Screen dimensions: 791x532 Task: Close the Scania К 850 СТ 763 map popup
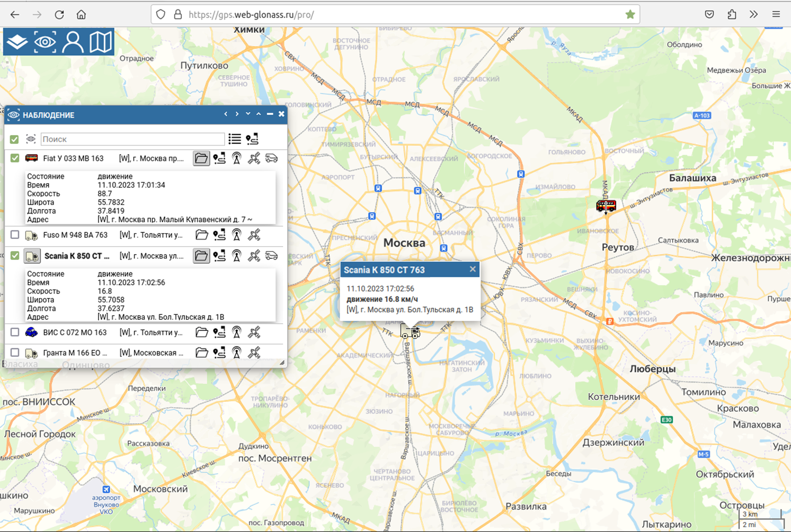(x=473, y=269)
